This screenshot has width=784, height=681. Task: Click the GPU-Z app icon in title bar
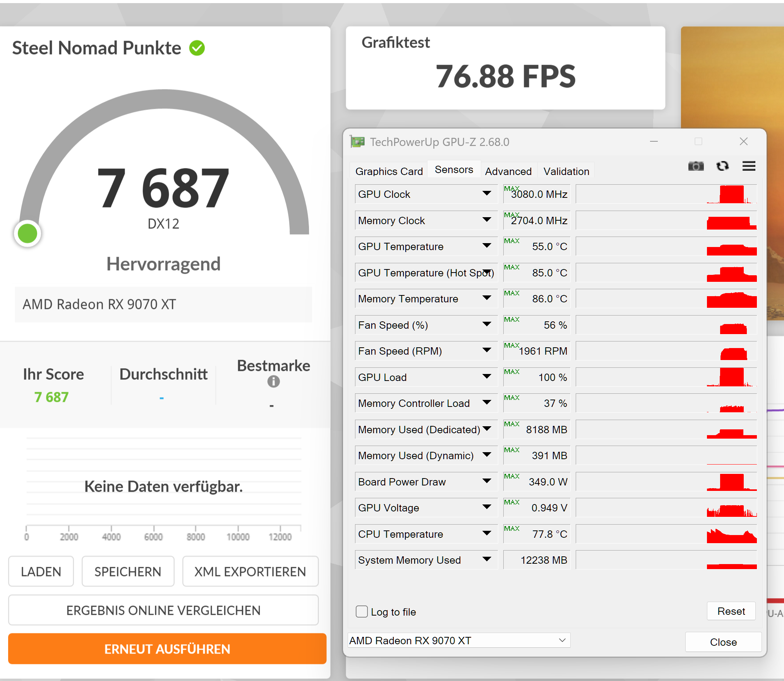357,142
